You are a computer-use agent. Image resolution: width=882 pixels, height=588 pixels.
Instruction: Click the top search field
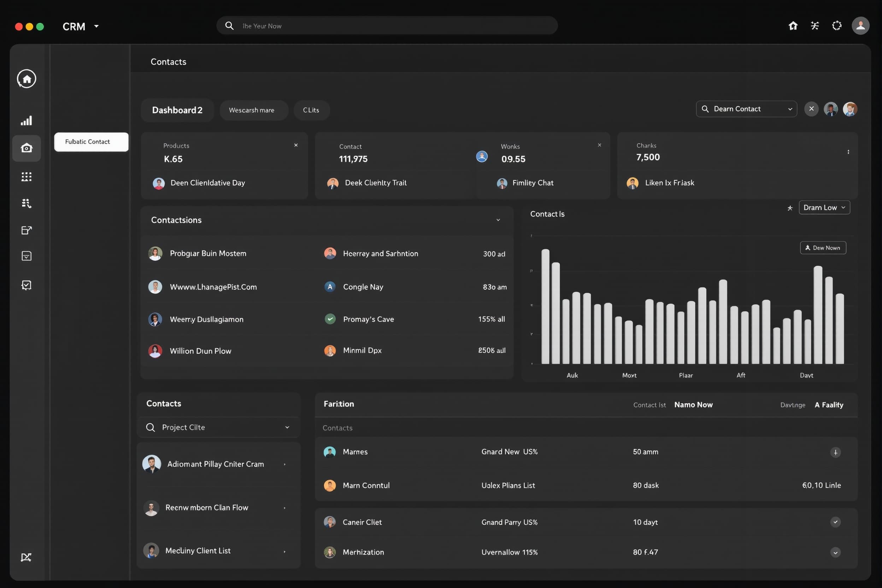pos(387,25)
